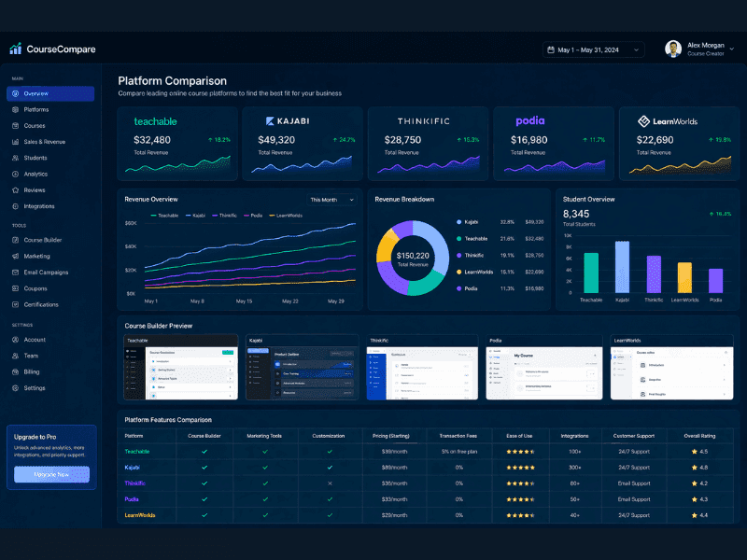Click the $150,220 donut chart center
This screenshot has width=747, height=560.
(x=413, y=259)
